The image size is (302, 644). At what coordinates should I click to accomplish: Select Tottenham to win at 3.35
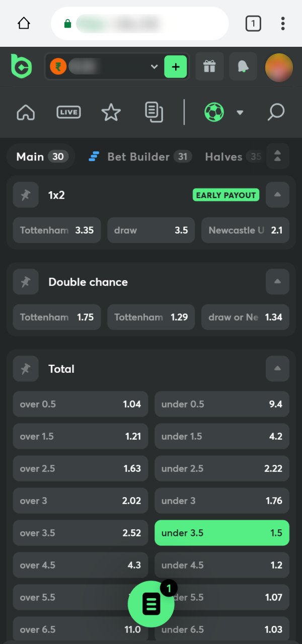point(56,230)
